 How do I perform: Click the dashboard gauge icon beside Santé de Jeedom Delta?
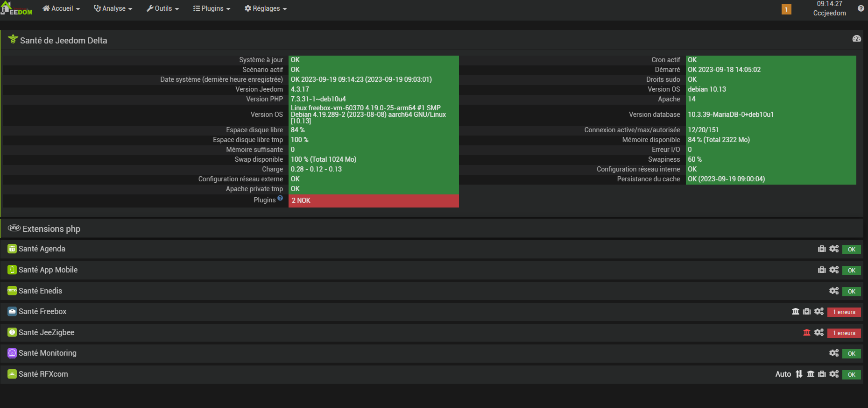click(856, 39)
